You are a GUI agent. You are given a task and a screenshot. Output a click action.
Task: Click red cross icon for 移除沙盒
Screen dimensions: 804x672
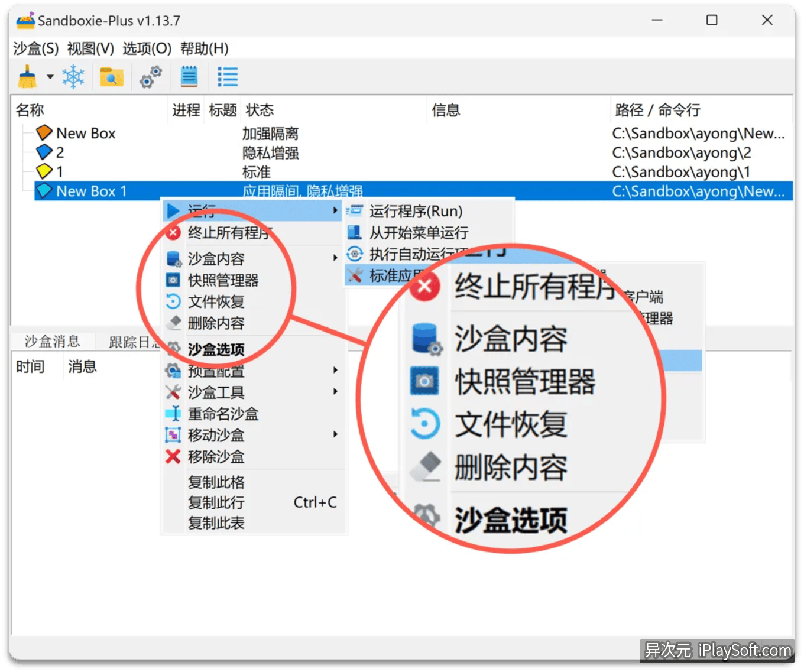[173, 456]
